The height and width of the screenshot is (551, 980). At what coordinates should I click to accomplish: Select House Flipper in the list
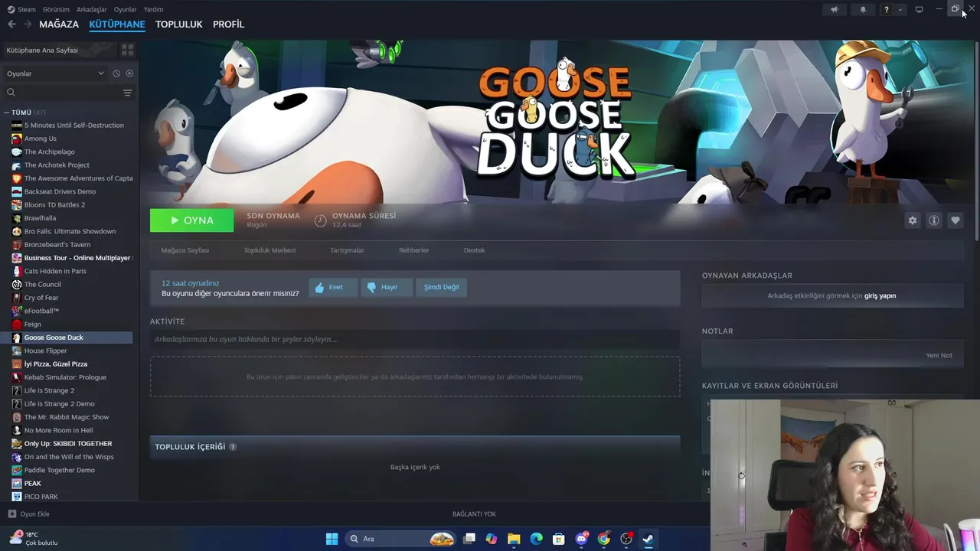(x=46, y=350)
